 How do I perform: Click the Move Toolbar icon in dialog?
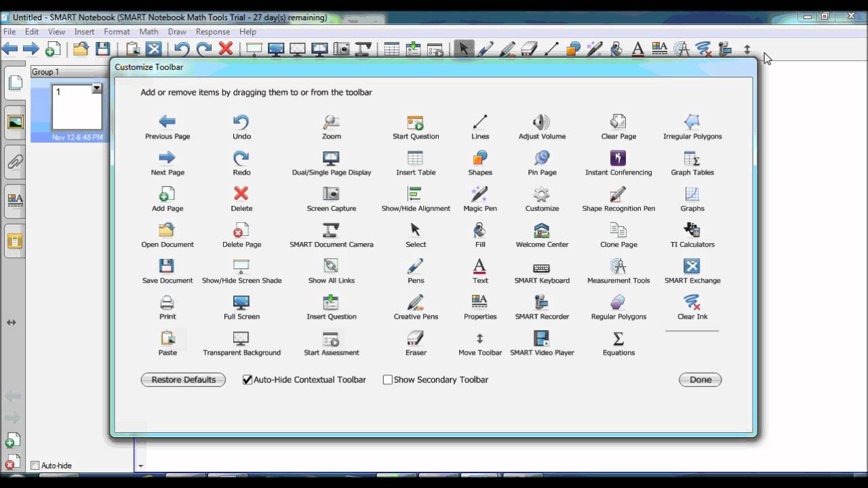pos(479,338)
